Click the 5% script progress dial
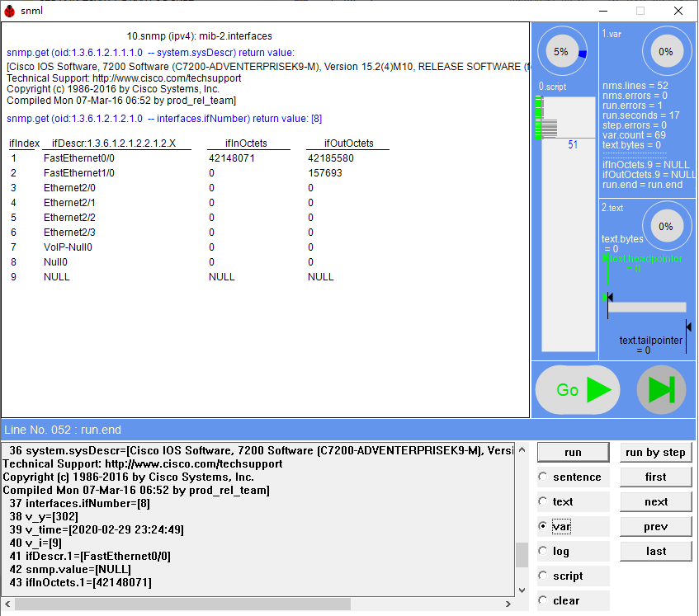The height and width of the screenshot is (616, 699). click(562, 52)
